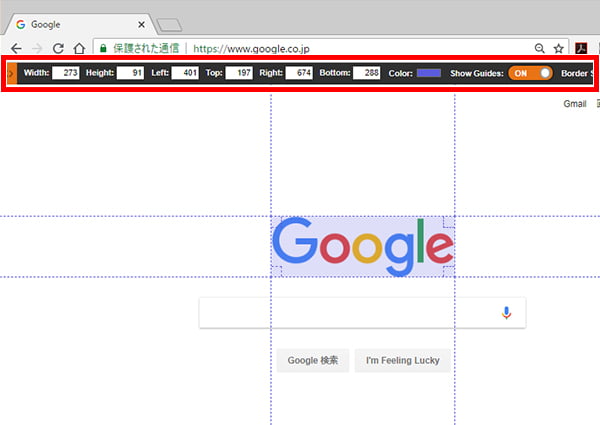The height and width of the screenshot is (425, 600).
Task: Collapse ruler toolbar with orange arrow
Action: click(11, 73)
